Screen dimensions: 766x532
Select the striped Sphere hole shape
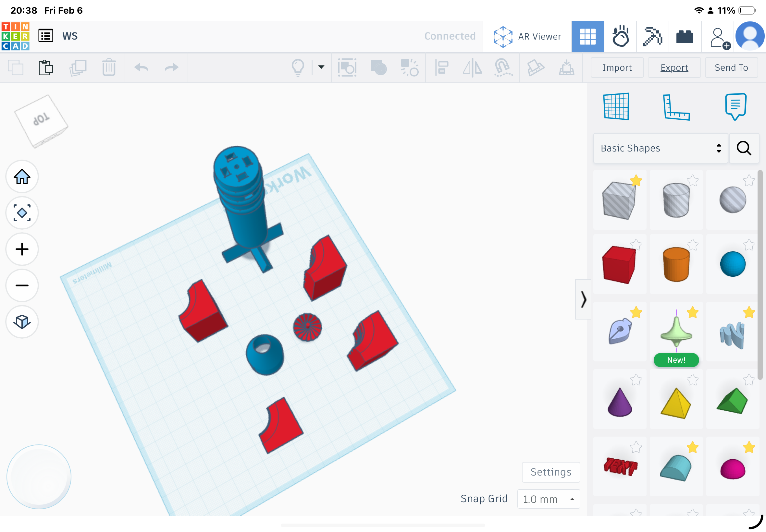click(732, 200)
